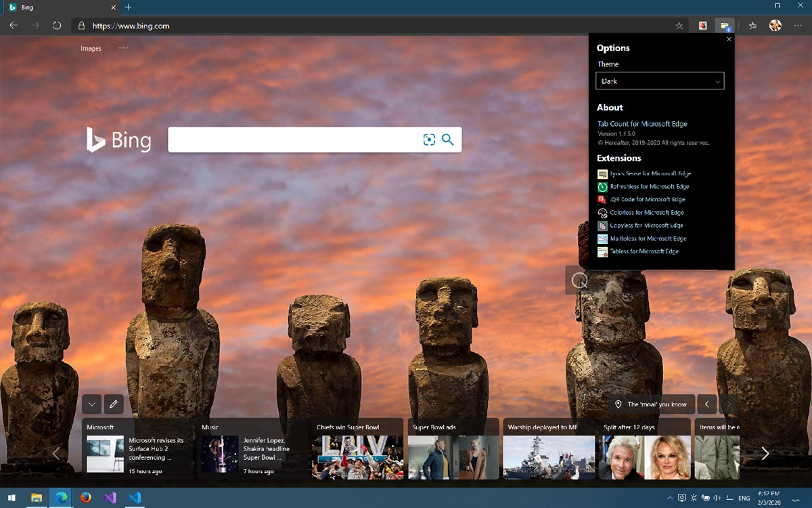Click the Tabless extension icon

(602, 251)
